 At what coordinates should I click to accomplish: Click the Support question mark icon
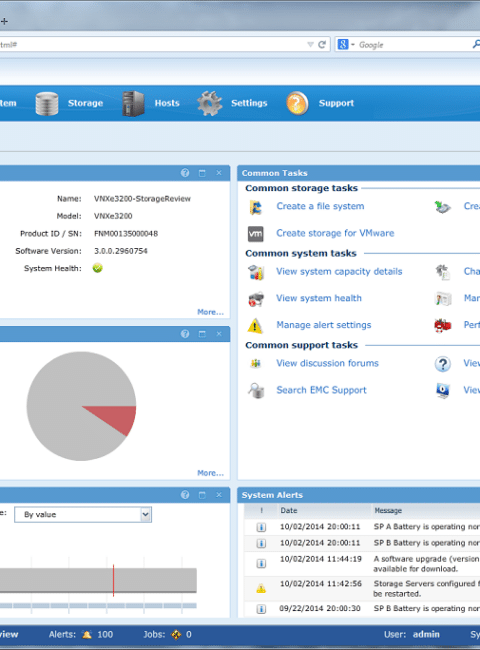[x=297, y=103]
